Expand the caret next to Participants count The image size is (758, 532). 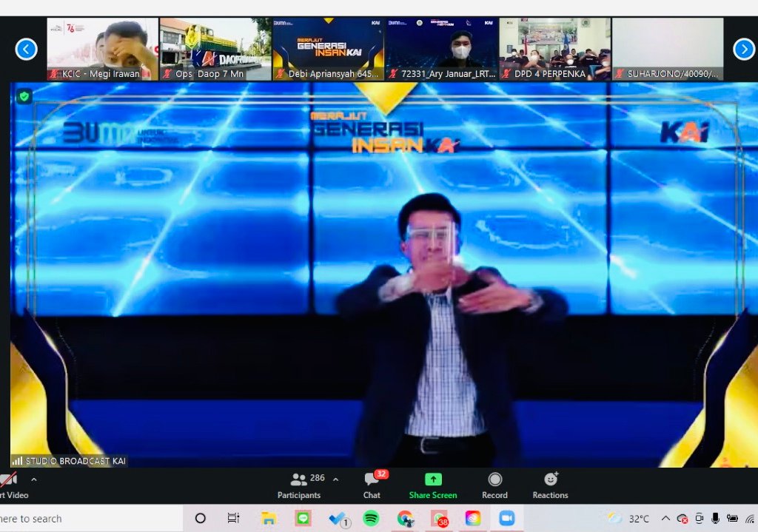click(335, 479)
